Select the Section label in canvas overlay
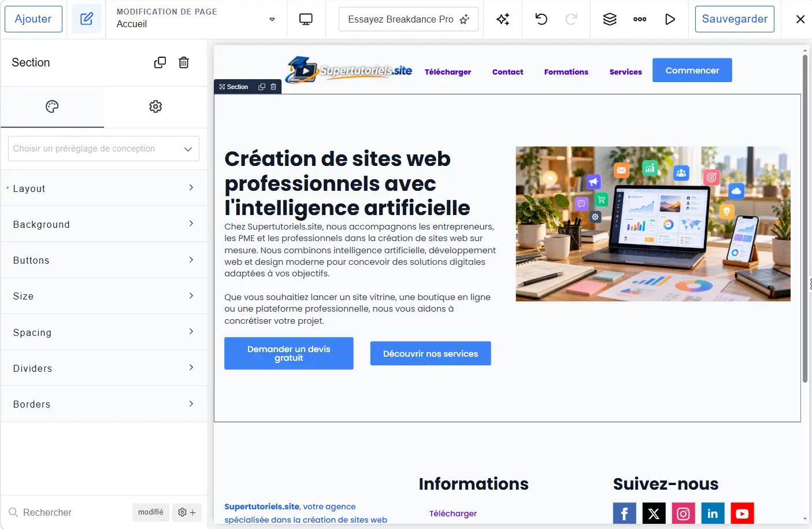812x529 pixels. pos(233,87)
